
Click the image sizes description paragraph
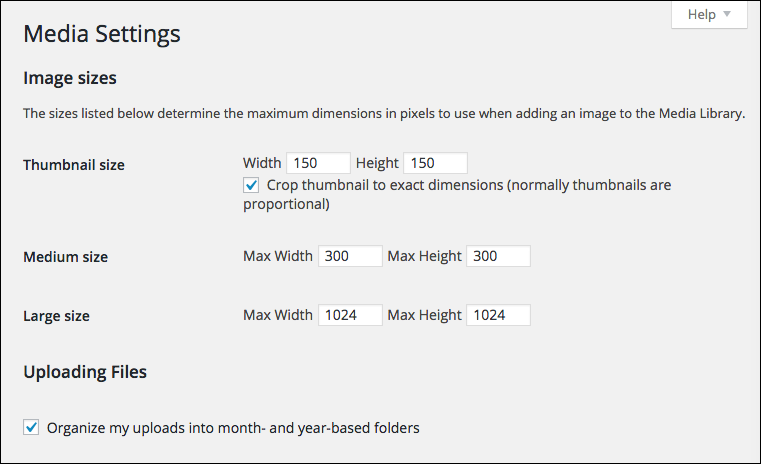[384, 114]
